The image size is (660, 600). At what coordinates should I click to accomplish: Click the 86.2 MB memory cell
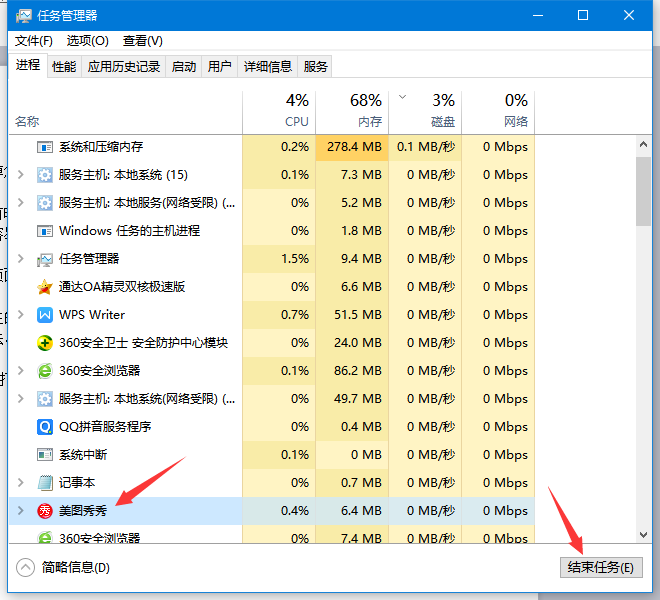point(352,371)
